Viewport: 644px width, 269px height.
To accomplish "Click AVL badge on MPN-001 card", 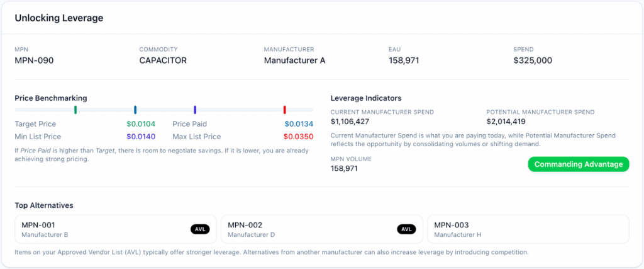I will pos(199,229).
